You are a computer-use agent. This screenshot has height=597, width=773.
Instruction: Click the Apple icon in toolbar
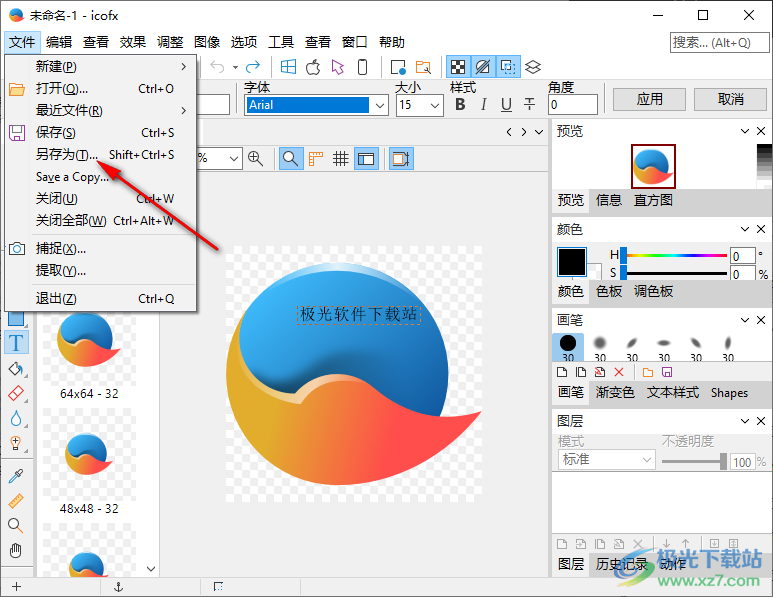click(313, 67)
